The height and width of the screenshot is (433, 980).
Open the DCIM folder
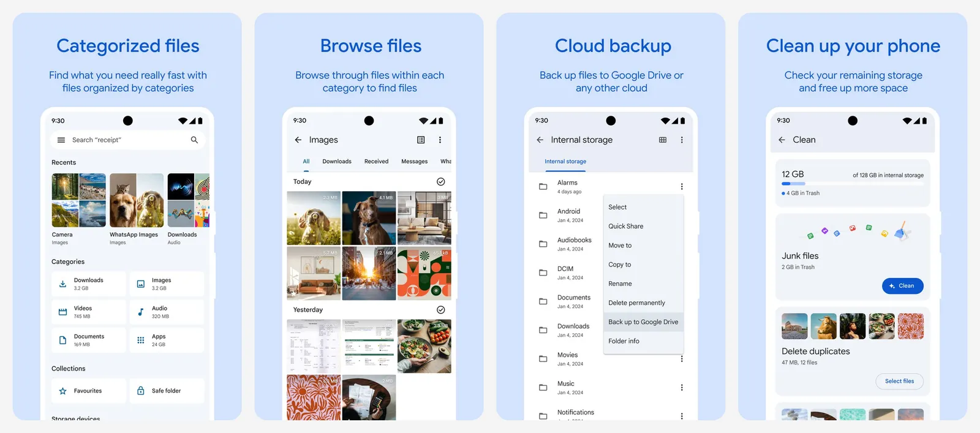(566, 273)
